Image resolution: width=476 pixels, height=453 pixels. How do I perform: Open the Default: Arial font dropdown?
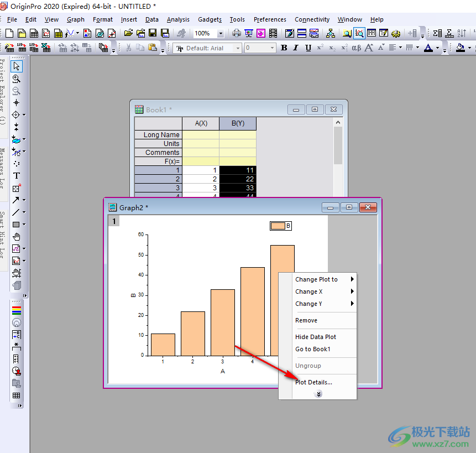tap(238, 48)
